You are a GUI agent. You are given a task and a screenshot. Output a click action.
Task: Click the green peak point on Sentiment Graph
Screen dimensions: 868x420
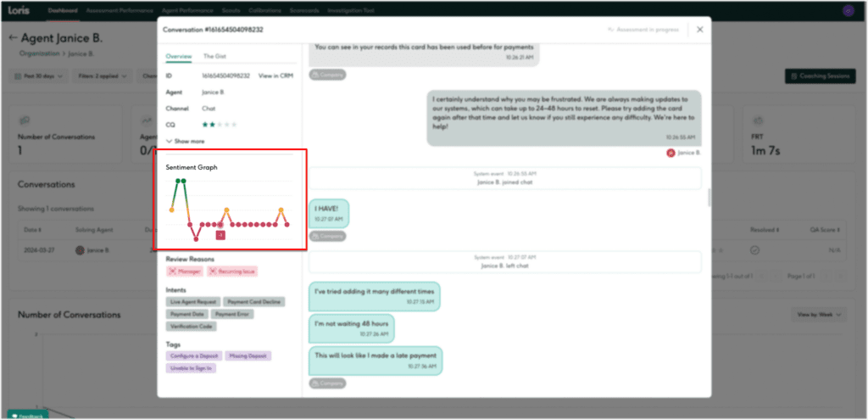(180, 181)
